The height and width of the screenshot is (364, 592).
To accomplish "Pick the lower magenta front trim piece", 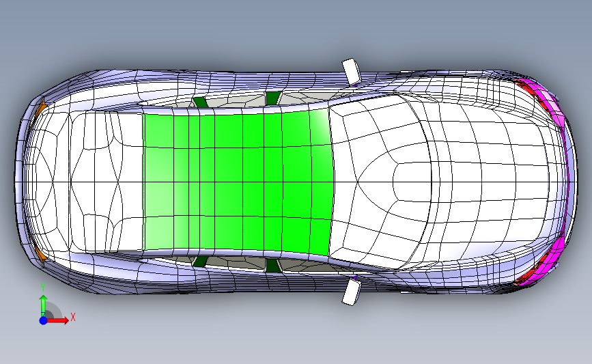I will pyautogui.click(x=544, y=264).
